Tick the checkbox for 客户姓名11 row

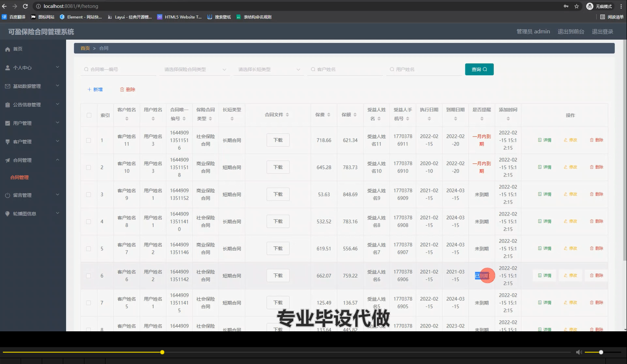pos(89,140)
